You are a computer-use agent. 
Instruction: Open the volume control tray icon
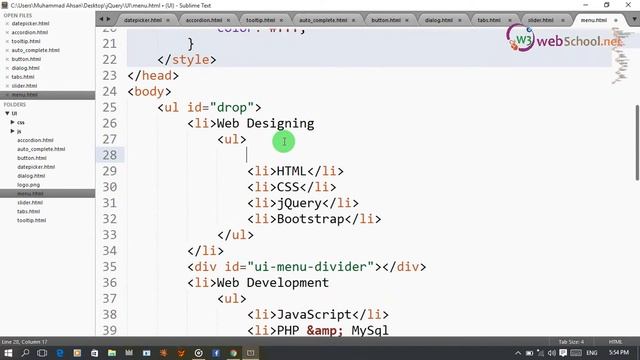point(552,353)
